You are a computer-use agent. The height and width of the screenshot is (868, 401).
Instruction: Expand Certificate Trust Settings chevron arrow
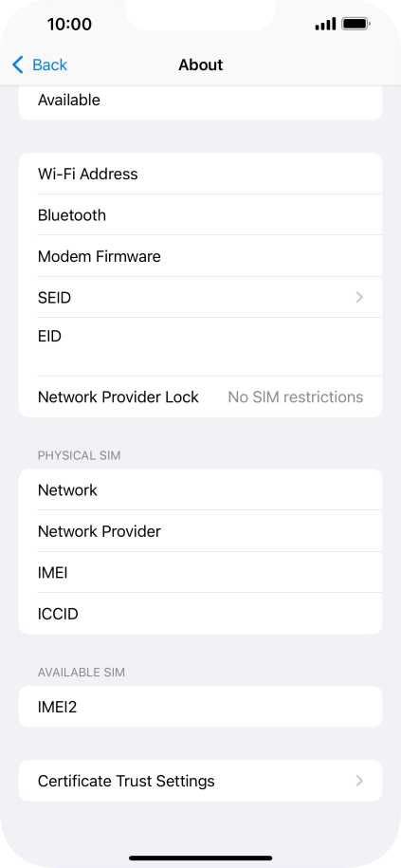coord(359,781)
